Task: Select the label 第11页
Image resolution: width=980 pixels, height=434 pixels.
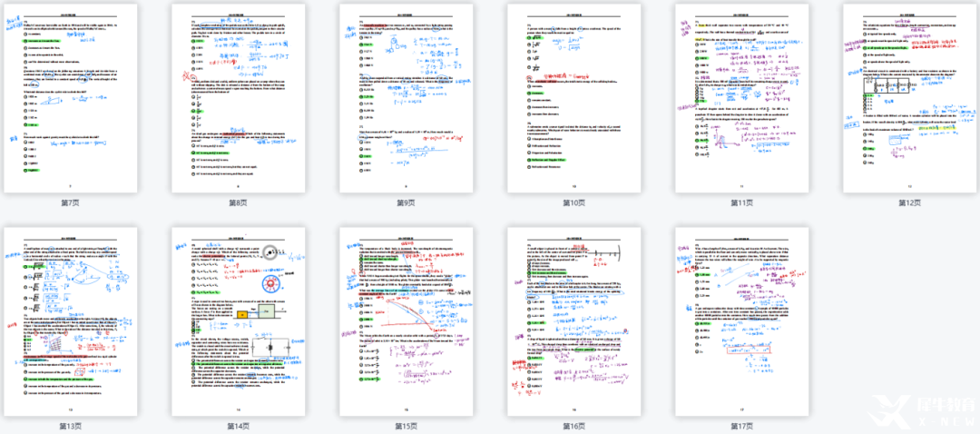Action: [x=741, y=202]
